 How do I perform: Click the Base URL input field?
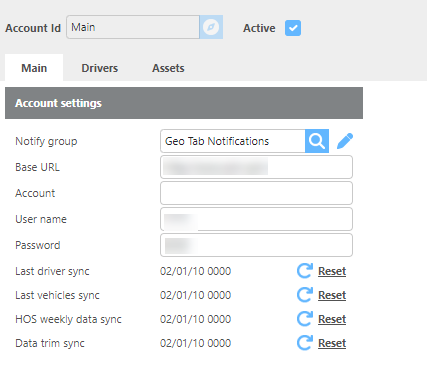click(x=256, y=167)
